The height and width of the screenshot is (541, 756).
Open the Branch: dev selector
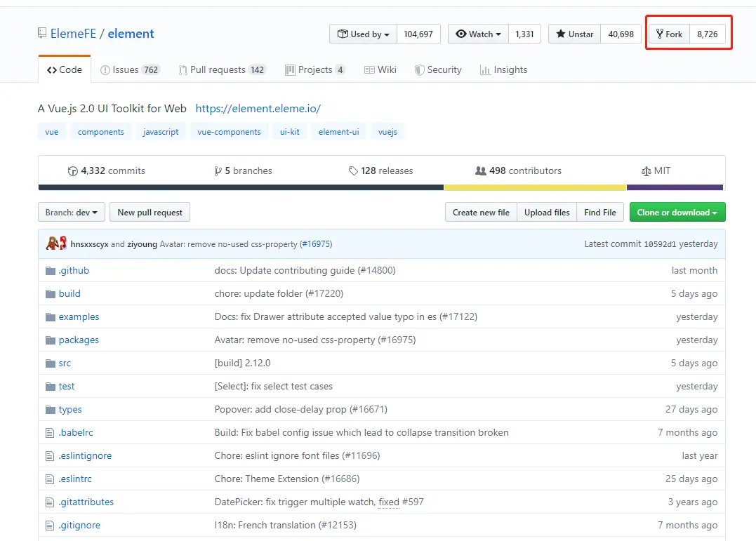click(72, 212)
